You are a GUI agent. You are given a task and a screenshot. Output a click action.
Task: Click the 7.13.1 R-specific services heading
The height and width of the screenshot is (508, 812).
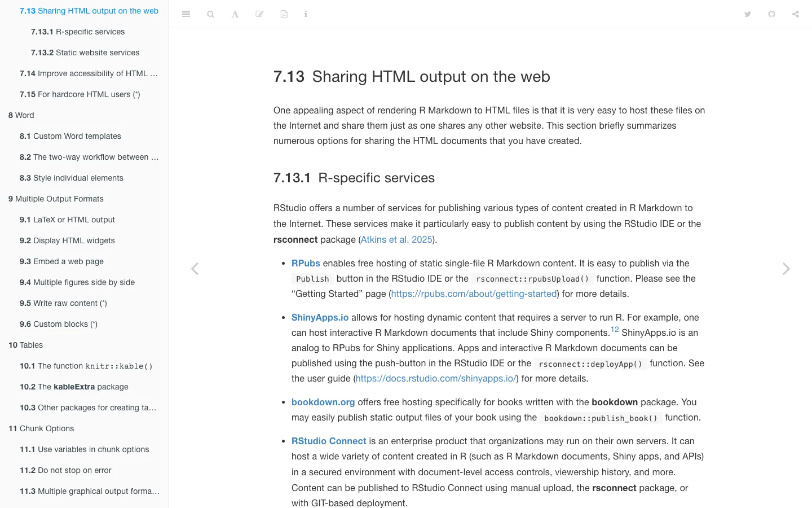354,178
